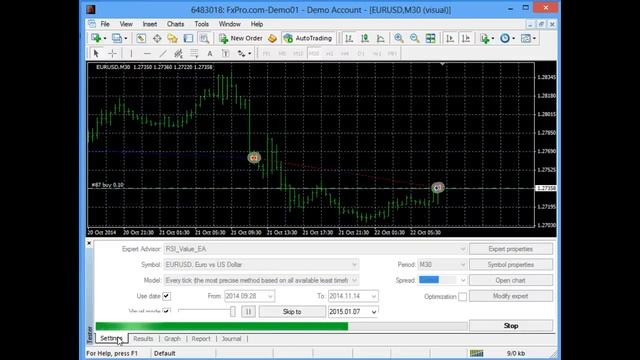
Task: Select the Trendline tool
Action: [162, 53]
